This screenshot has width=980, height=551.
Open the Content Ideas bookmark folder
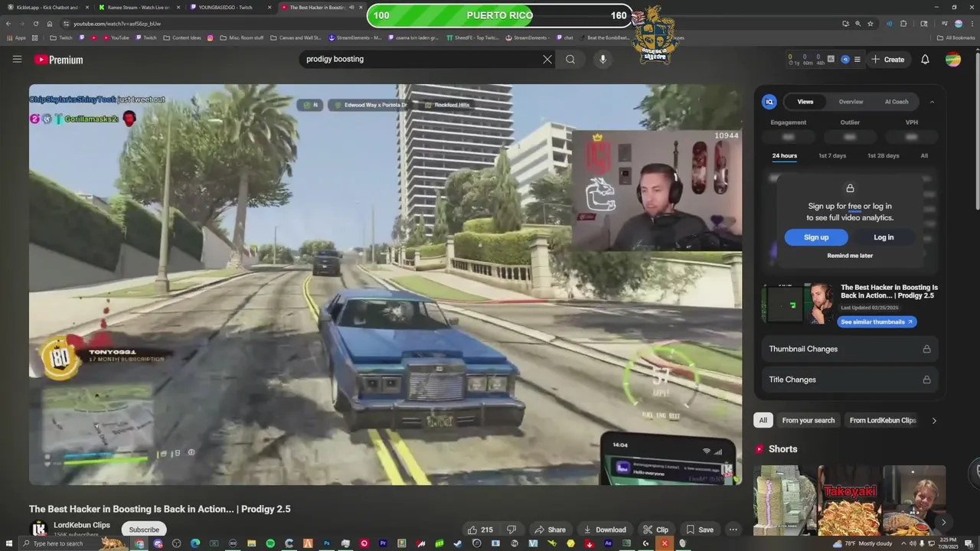182,37
